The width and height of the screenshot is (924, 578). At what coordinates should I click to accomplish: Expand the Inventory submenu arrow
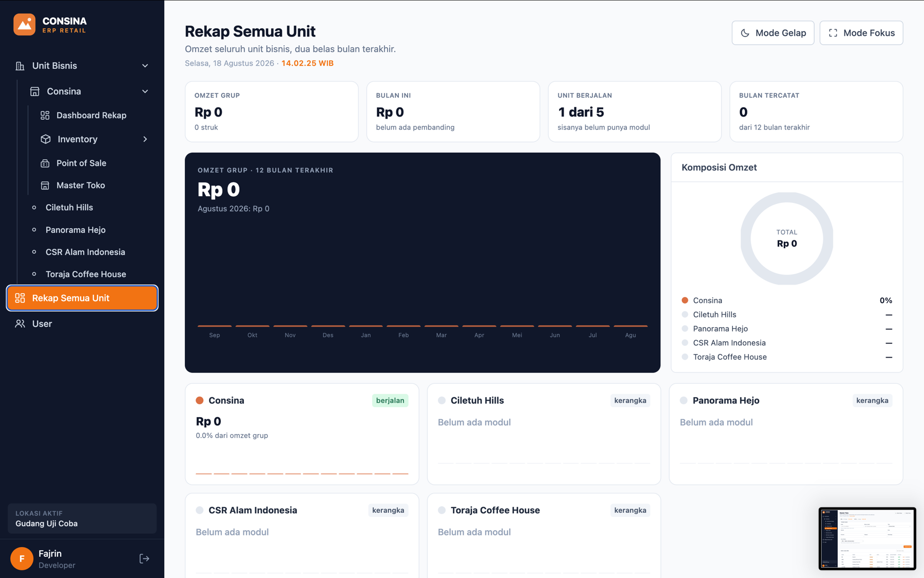pyautogui.click(x=145, y=139)
